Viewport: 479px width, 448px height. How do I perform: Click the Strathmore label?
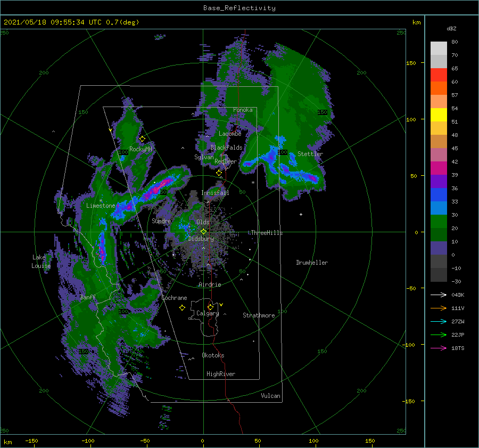[259, 315]
